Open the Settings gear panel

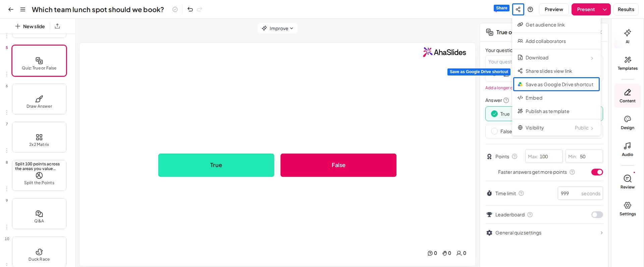pyautogui.click(x=628, y=209)
